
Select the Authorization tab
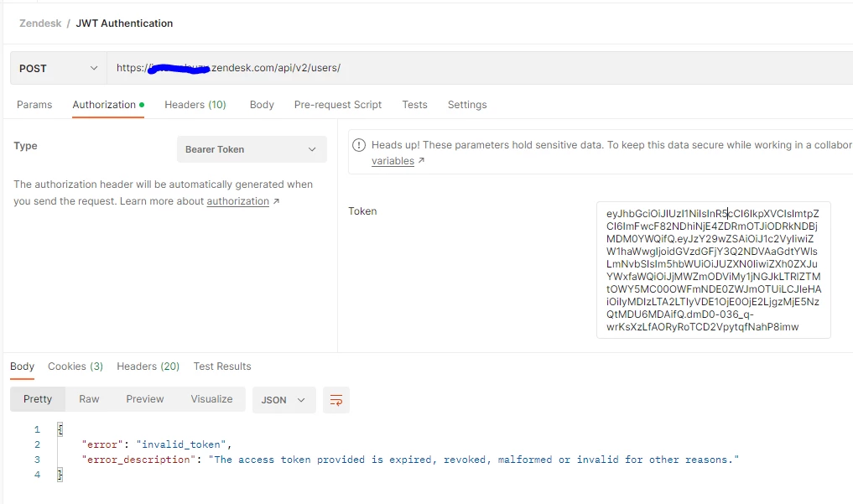point(107,104)
